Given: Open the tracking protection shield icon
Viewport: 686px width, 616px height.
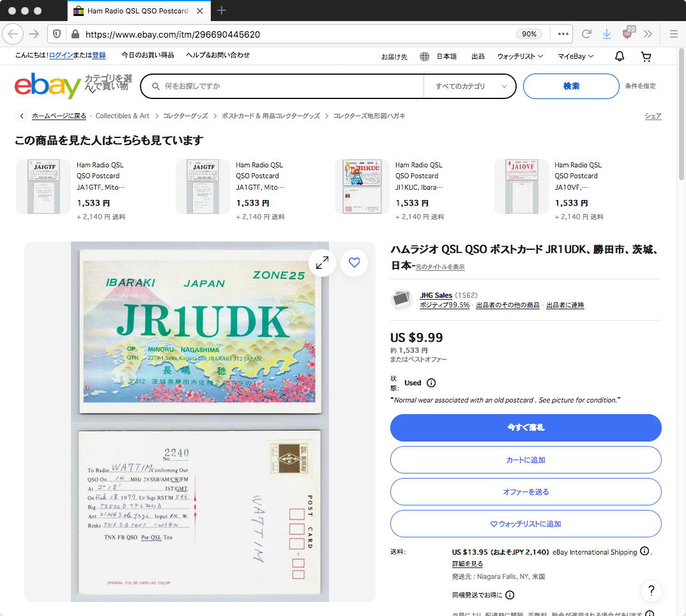Looking at the screenshot, I should tap(57, 34).
